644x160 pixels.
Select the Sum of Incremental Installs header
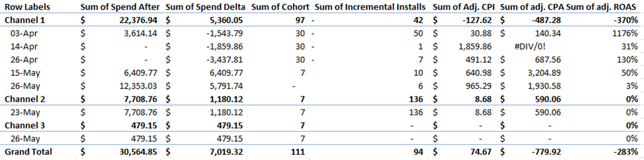pos(370,7)
